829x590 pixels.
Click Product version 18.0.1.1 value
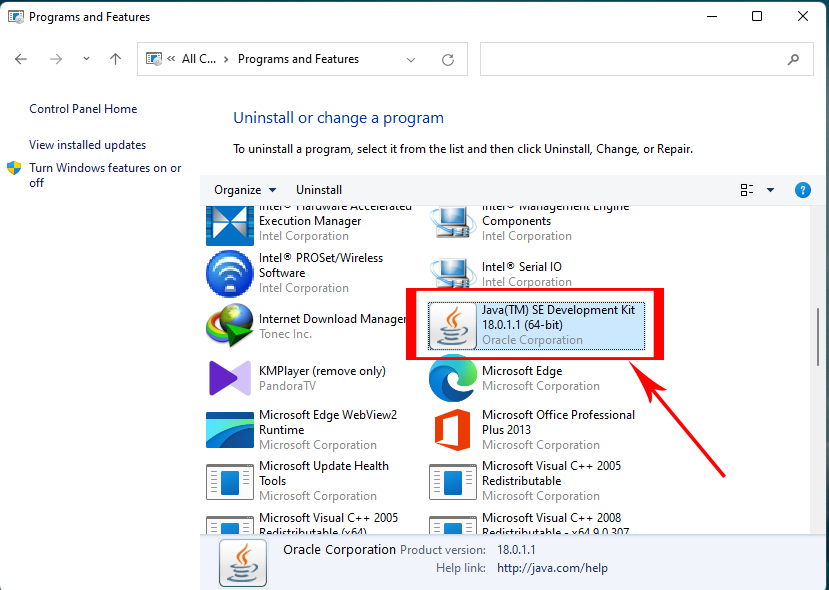[516, 550]
